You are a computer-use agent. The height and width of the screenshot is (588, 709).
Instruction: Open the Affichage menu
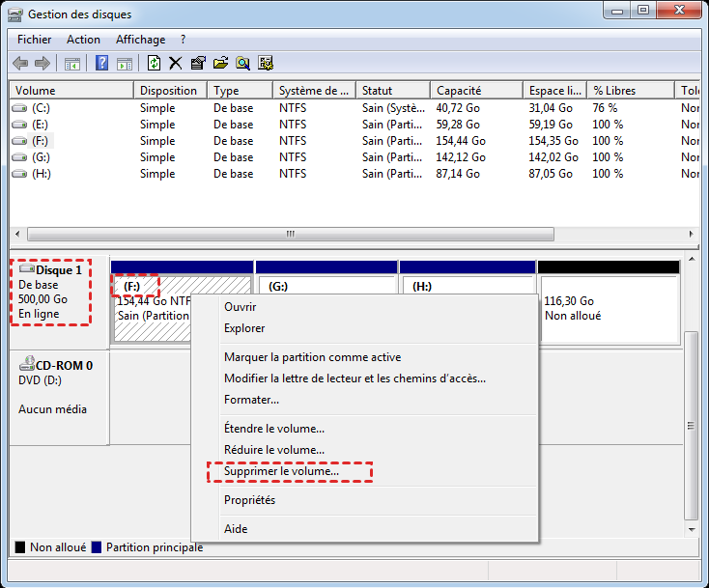pos(141,40)
